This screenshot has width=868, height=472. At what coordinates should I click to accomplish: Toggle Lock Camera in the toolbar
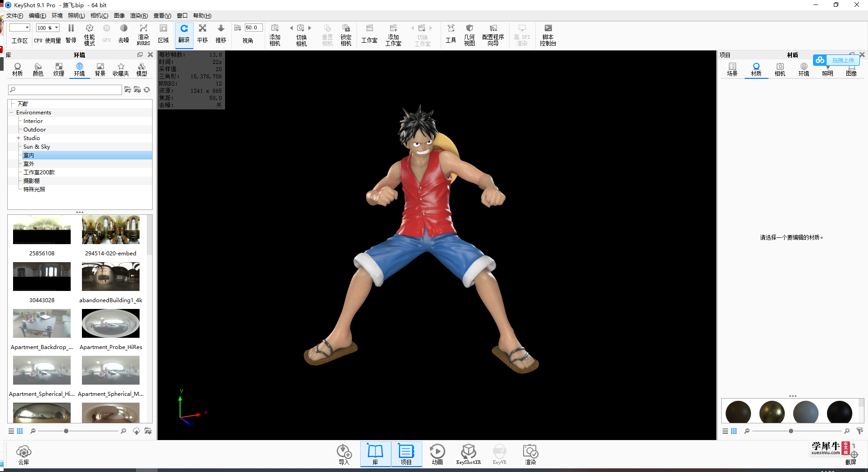tap(346, 35)
